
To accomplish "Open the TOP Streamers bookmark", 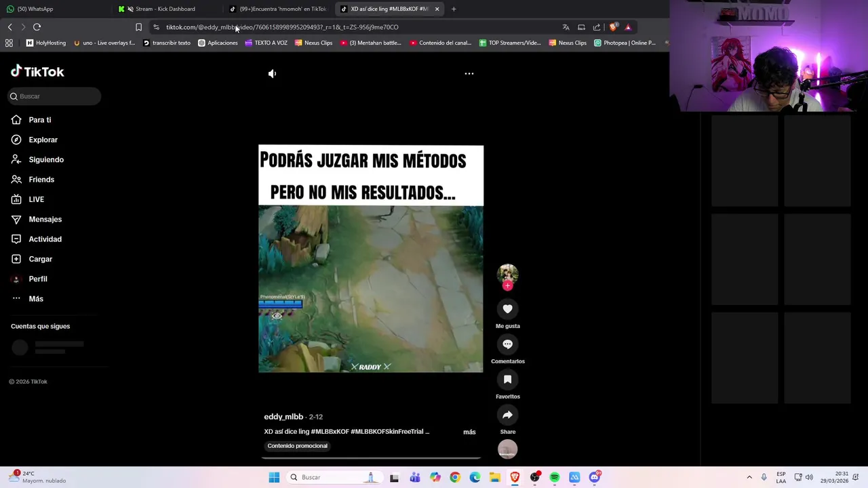I will pos(510,43).
